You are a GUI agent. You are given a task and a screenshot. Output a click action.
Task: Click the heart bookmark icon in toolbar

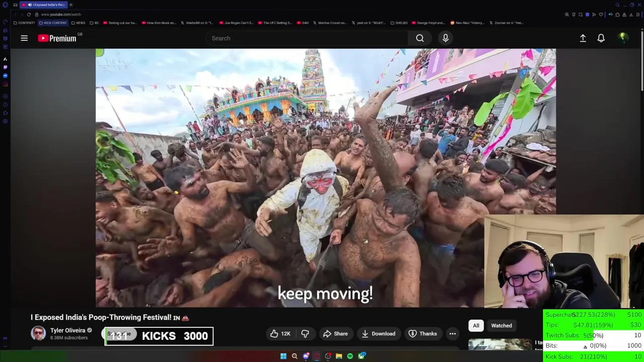(x=601, y=15)
